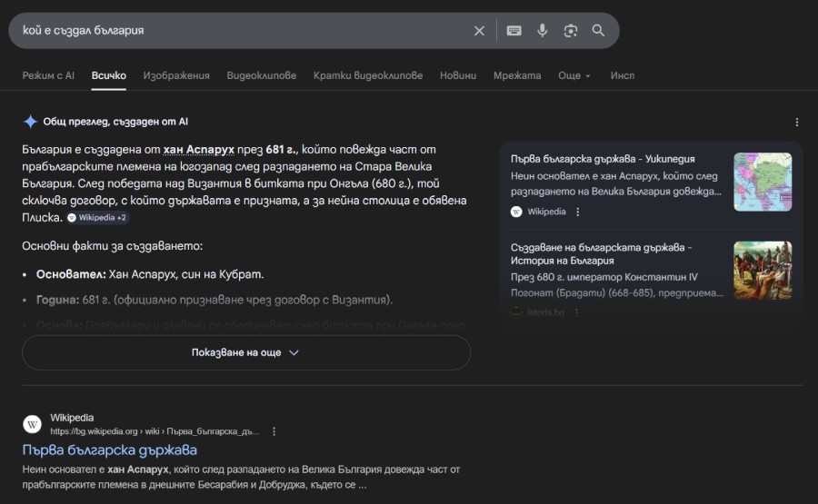Image resolution: width=818 pixels, height=504 pixels.
Task: Switch to Режим с AI tab
Action: [x=48, y=75]
